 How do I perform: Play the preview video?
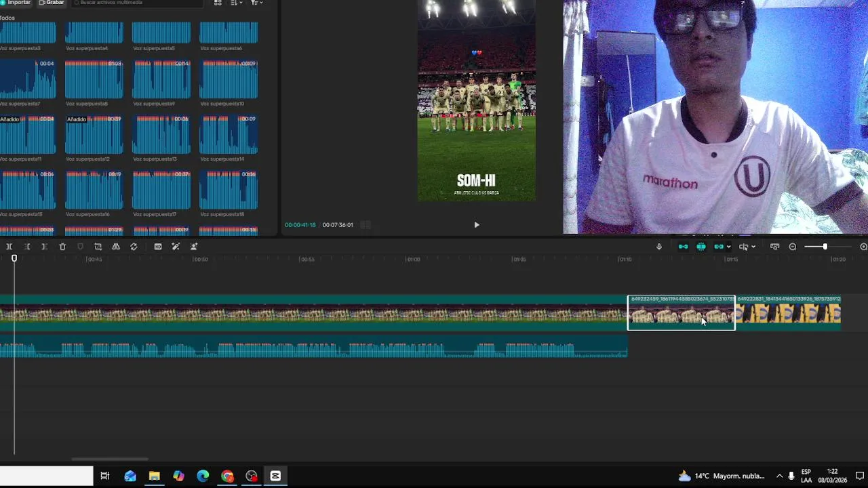[476, 225]
